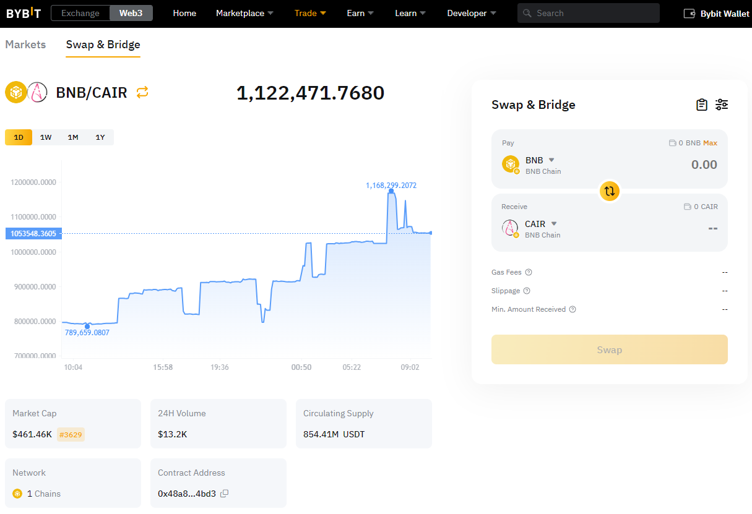Click Max to use full BNB balance
This screenshot has height=514, width=752.
[710, 143]
